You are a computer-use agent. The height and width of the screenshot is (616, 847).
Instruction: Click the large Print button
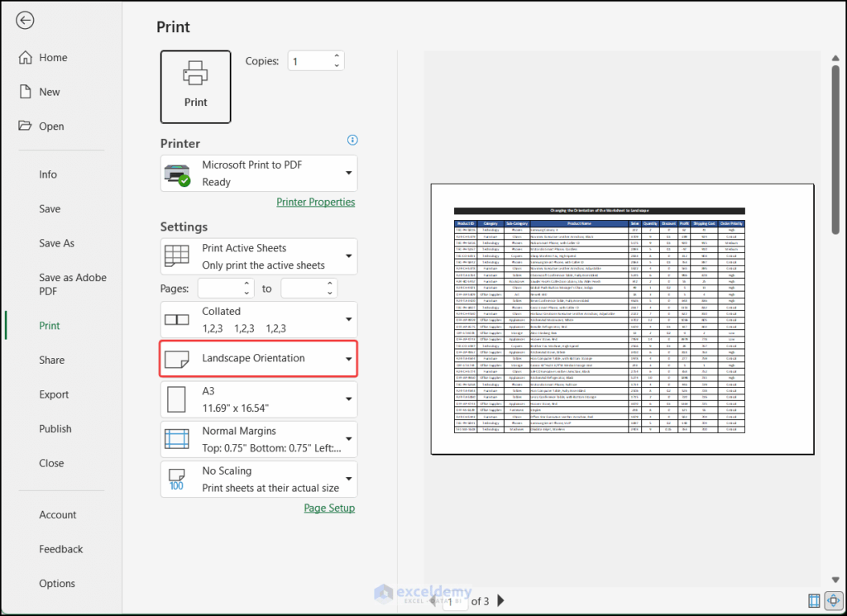(x=195, y=87)
